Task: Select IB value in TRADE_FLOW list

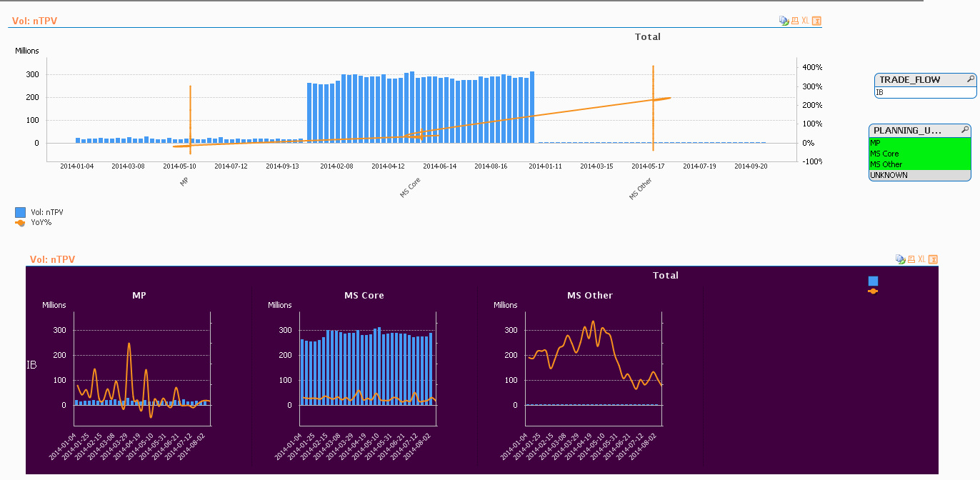Action: 925,92
